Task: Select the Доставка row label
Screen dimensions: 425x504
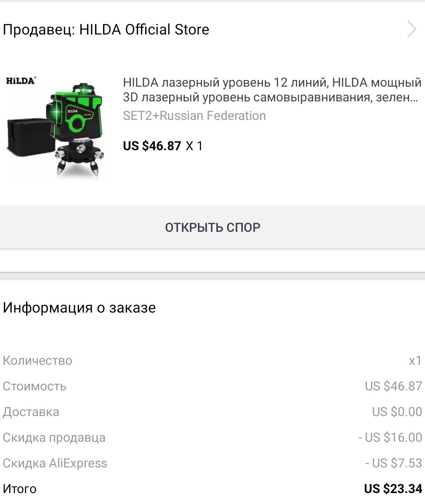Action: 31,412
